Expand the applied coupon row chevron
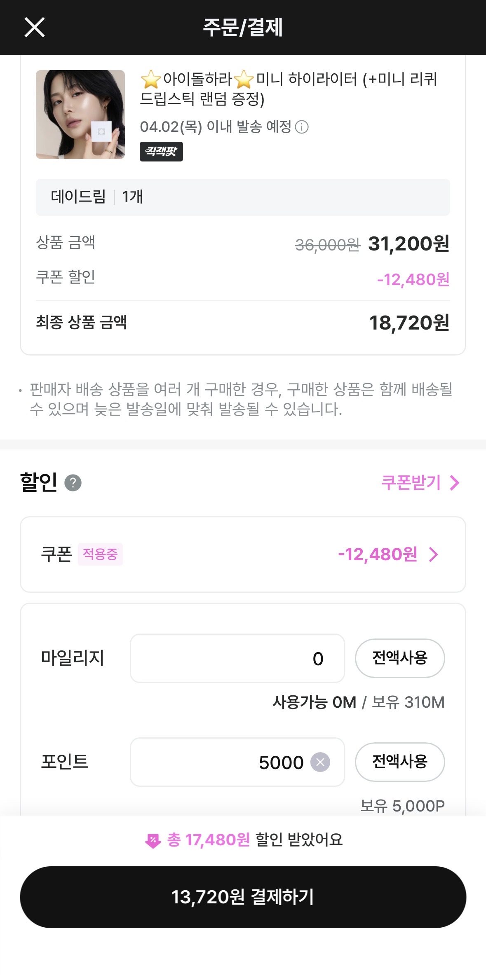The width and height of the screenshot is (486, 980). click(433, 554)
